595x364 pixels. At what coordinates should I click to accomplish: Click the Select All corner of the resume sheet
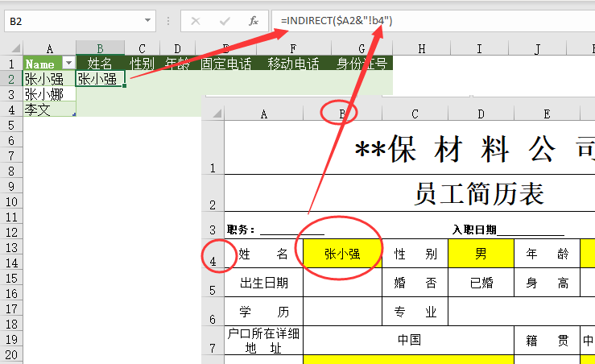pyautogui.click(x=217, y=113)
